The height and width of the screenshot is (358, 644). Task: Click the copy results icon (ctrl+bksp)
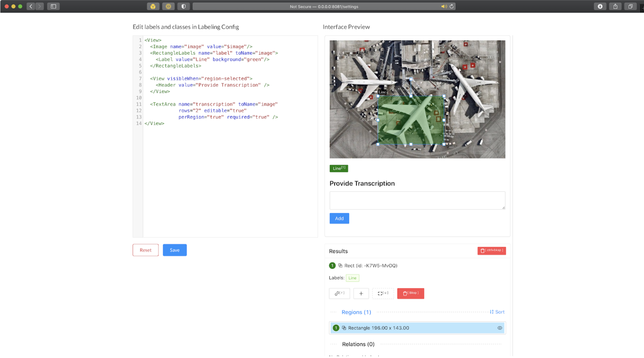pos(491,250)
